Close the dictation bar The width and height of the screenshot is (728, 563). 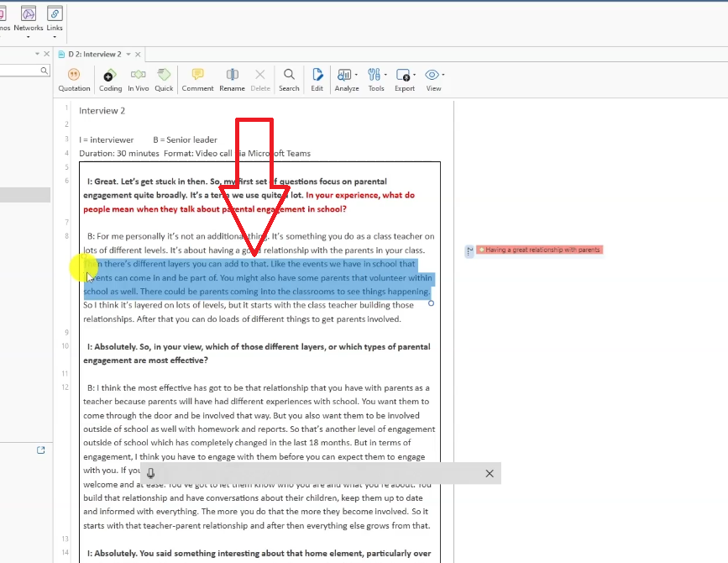(490, 474)
